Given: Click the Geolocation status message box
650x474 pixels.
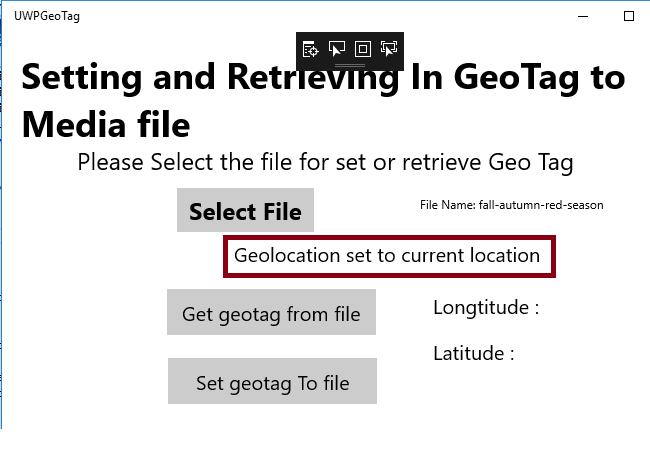Looking at the screenshot, I should click(x=387, y=256).
